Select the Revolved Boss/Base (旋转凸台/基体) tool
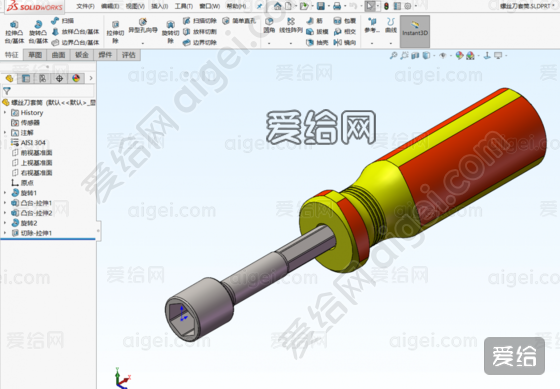 point(38,32)
